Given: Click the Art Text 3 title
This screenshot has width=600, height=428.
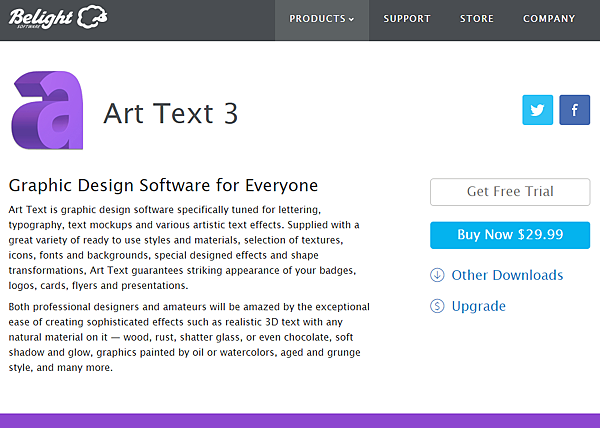Looking at the screenshot, I should pyautogui.click(x=171, y=113).
